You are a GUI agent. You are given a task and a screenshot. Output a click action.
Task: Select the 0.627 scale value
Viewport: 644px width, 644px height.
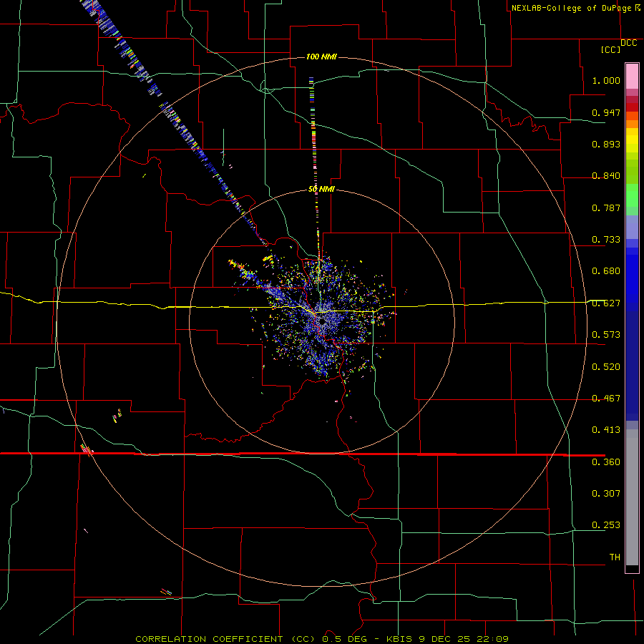point(606,303)
